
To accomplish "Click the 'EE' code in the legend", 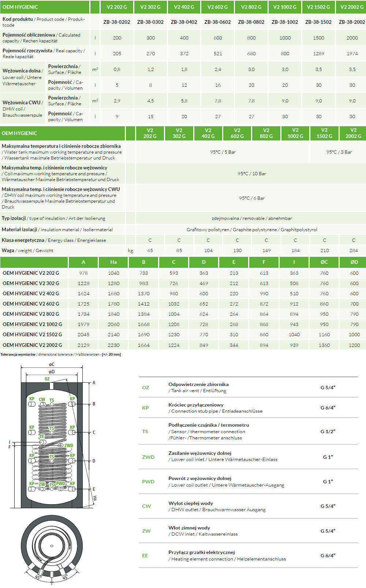I will (145, 555).
